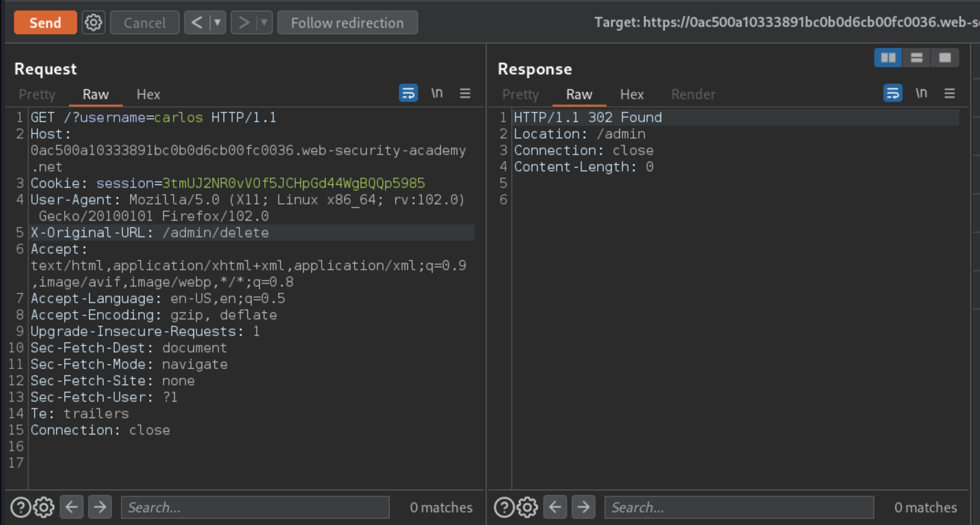Click the Sec-Fetch-Site: none header
Viewport: 980px width, 525px height.
coord(113,380)
